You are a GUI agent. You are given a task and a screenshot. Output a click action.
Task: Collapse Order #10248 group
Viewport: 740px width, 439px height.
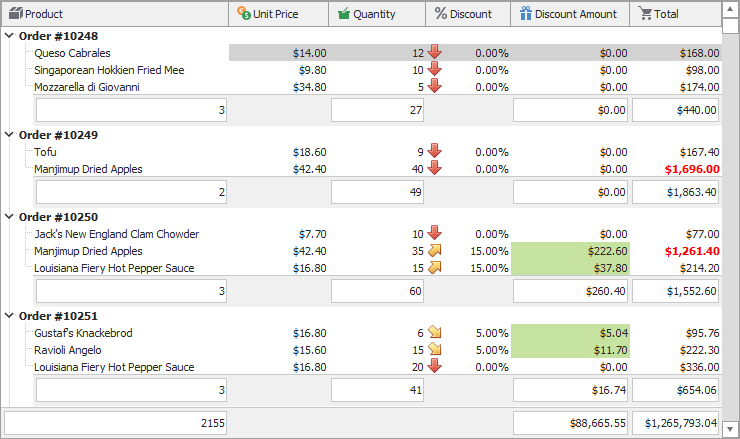10,35
